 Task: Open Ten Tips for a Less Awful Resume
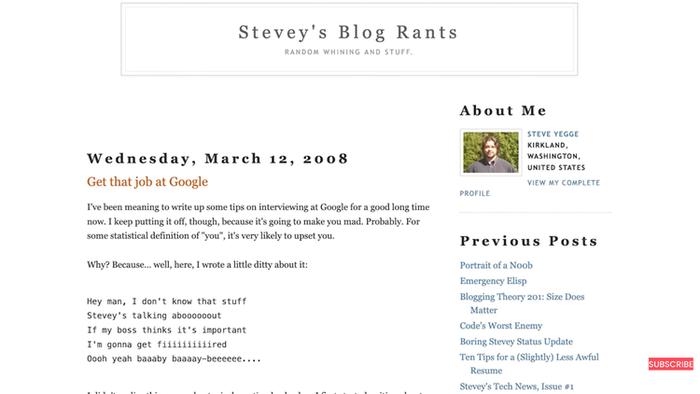(529, 364)
